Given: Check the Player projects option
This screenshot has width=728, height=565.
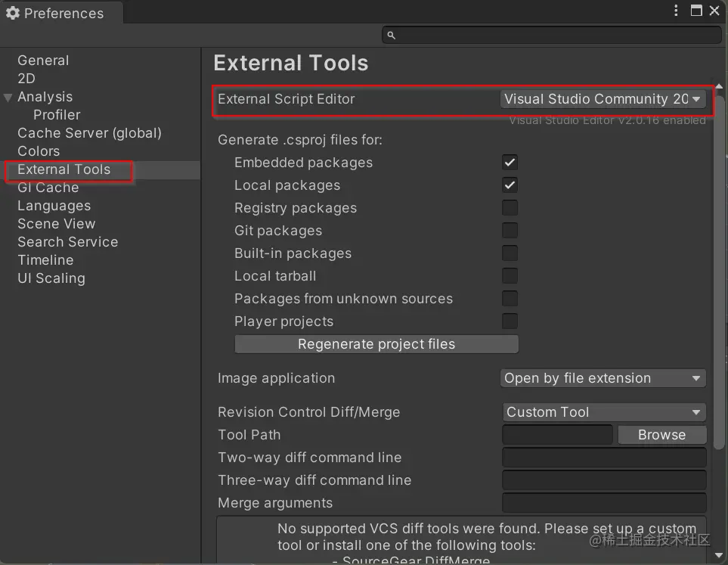Looking at the screenshot, I should [x=510, y=321].
